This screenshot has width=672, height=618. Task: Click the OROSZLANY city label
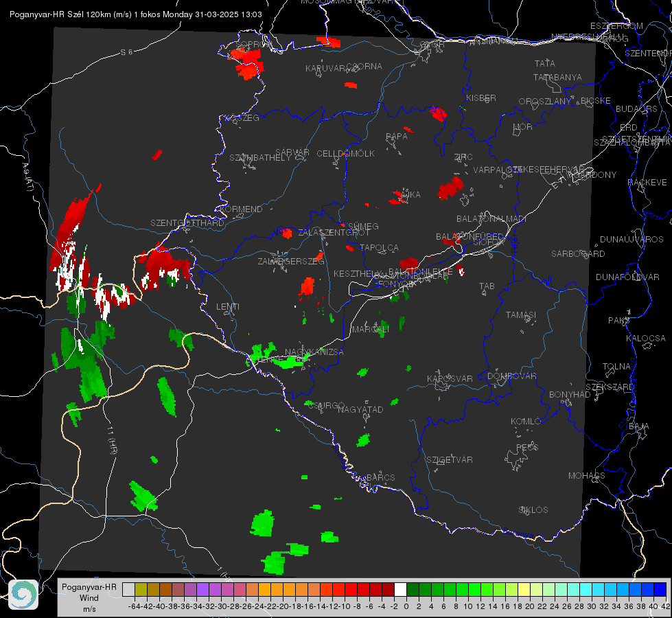[x=545, y=102]
